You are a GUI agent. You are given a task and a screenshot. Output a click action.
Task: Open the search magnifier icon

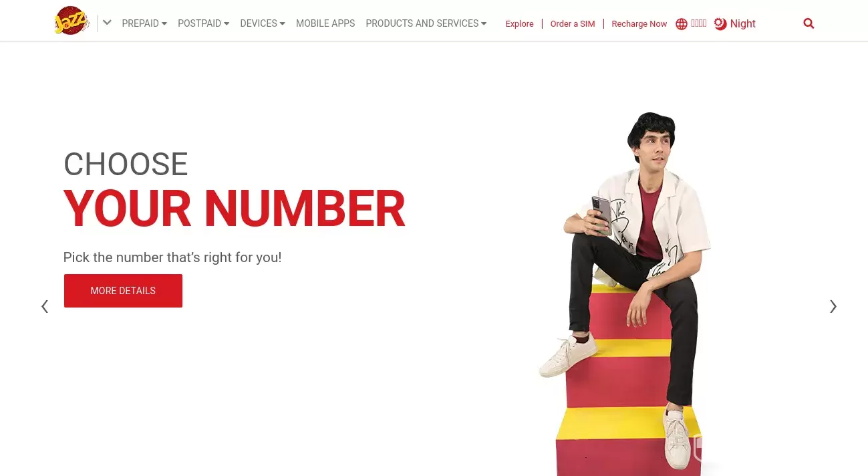[x=809, y=23]
